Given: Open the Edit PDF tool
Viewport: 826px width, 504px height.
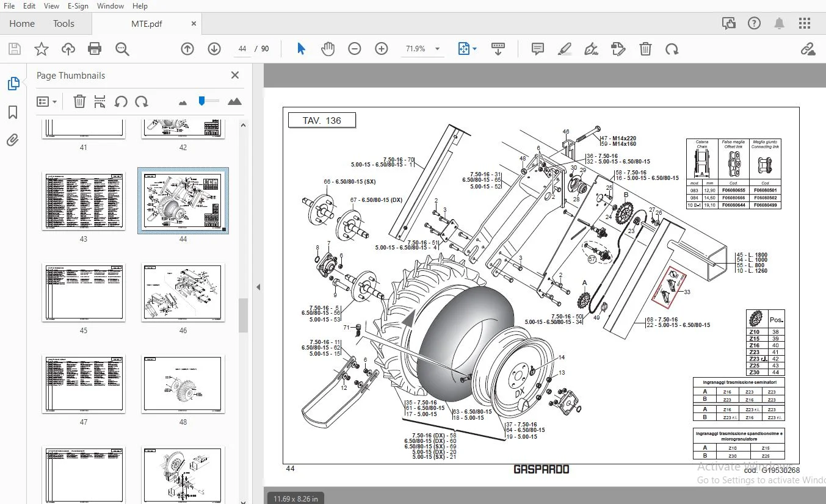Looking at the screenshot, I should click(618, 49).
